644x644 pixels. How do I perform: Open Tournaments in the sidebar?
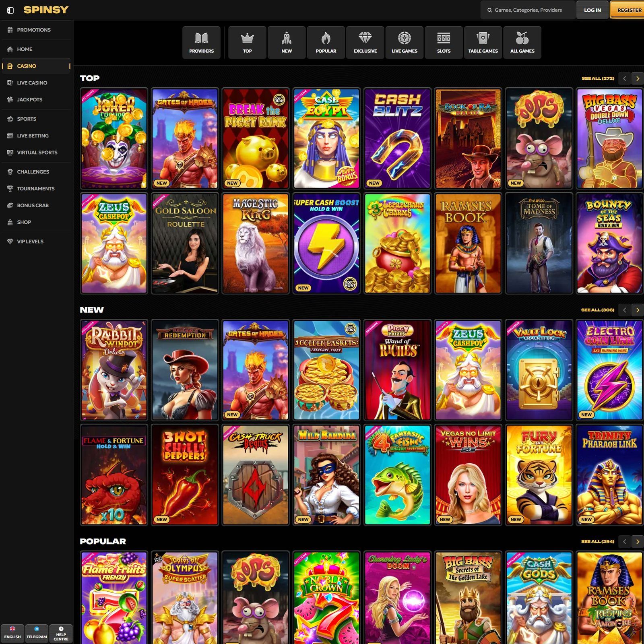(x=36, y=188)
